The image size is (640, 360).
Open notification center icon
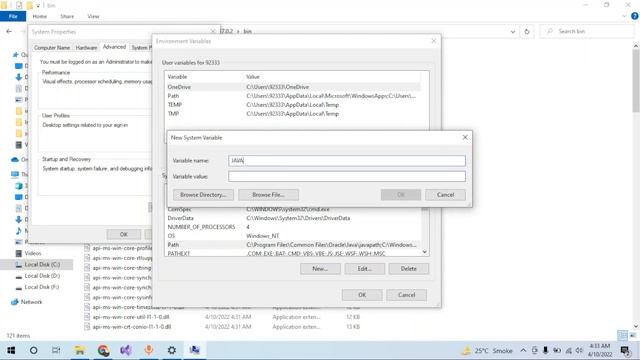625,350
